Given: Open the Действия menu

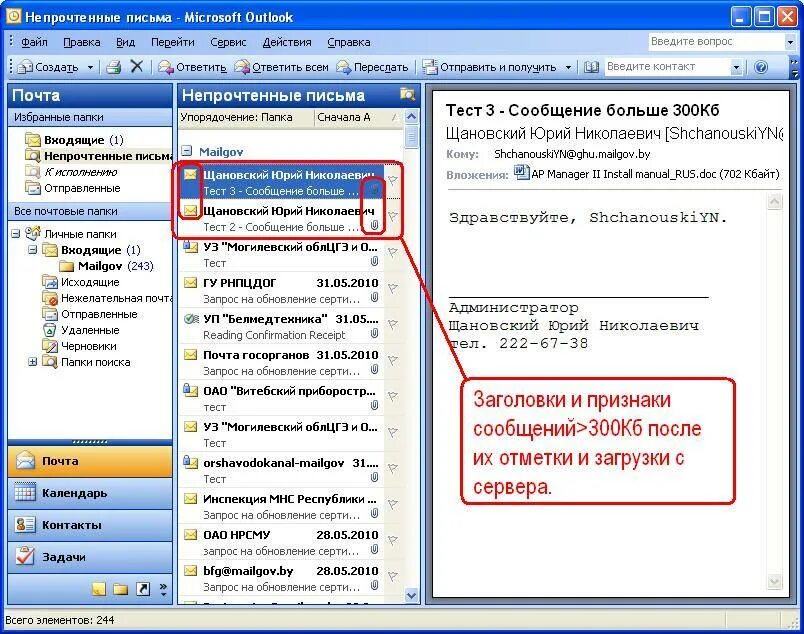Looking at the screenshot, I should [x=287, y=42].
